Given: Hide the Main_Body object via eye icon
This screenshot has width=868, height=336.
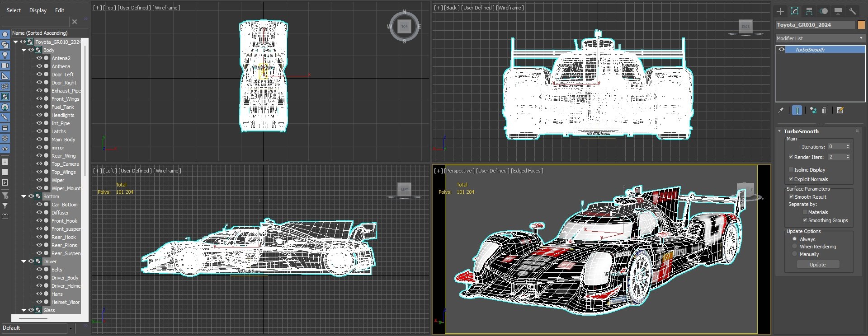Looking at the screenshot, I should click(39, 140).
